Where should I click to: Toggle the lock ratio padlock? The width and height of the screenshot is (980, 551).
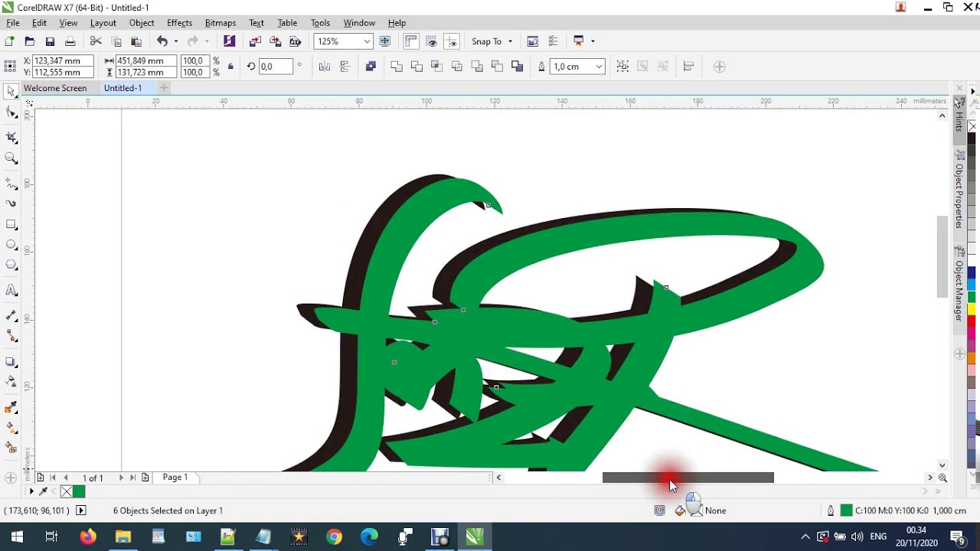tap(230, 67)
